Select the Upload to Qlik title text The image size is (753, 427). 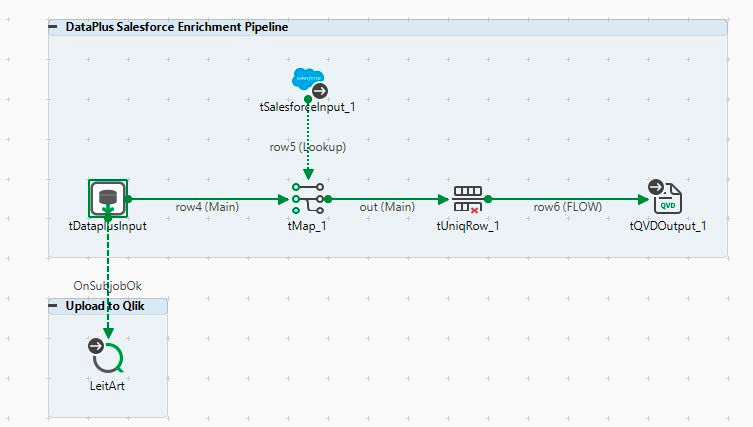click(x=105, y=306)
